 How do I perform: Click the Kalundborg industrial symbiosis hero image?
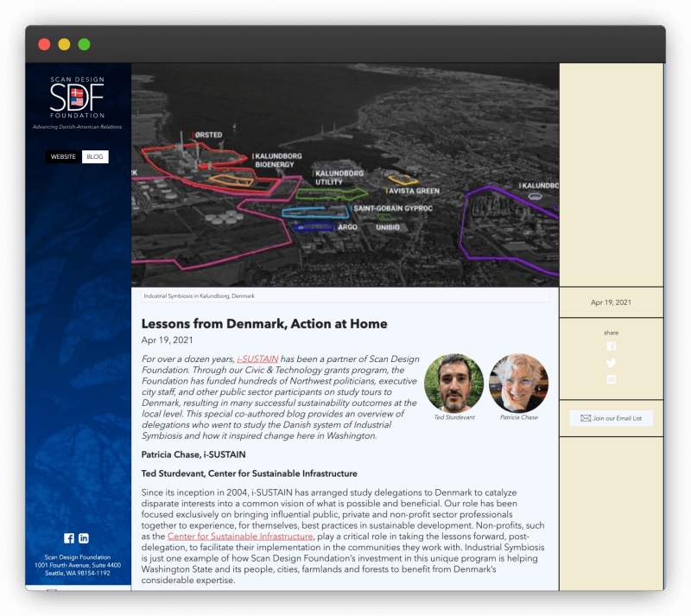click(345, 175)
